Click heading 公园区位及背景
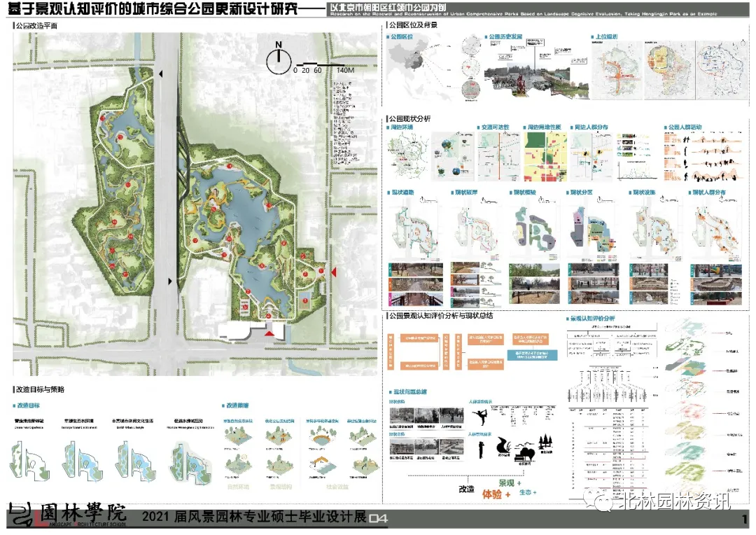The image size is (756, 535). [413, 25]
